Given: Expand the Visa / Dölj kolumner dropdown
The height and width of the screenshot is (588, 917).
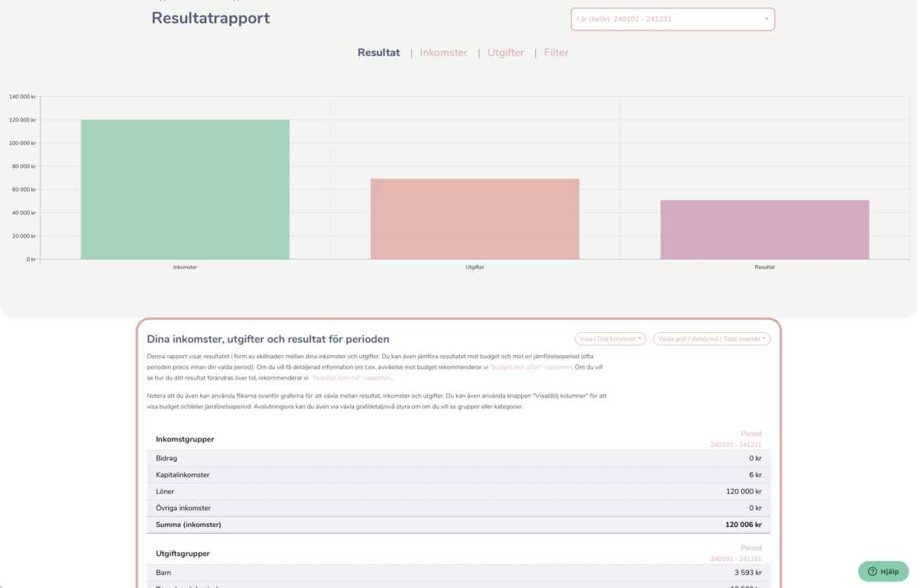Looking at the screenshot, I should [x=610, y=338].
